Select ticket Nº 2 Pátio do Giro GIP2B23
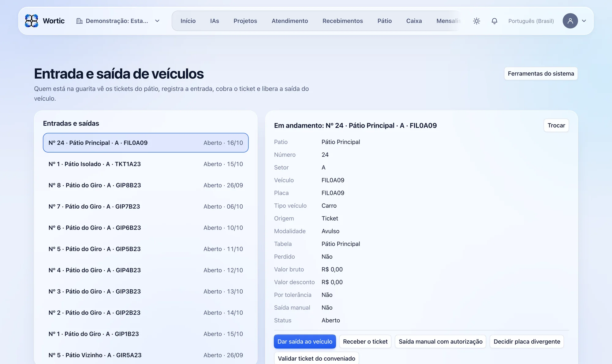 (146, 313)
